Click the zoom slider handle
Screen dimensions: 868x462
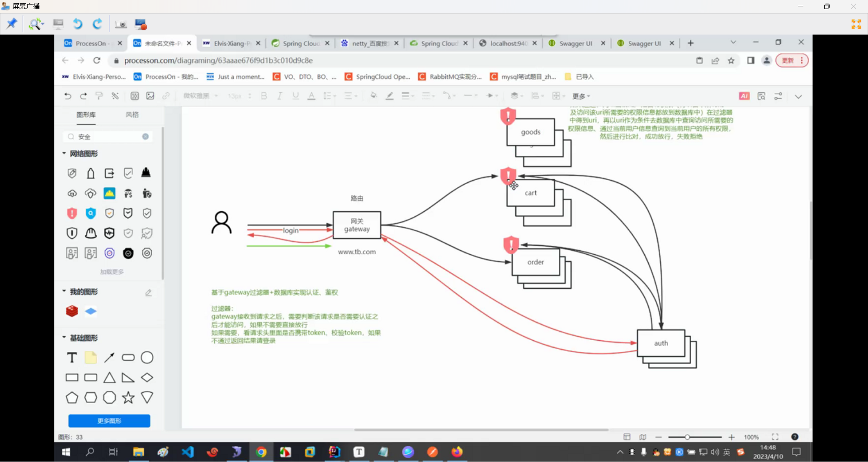[687, 437]
